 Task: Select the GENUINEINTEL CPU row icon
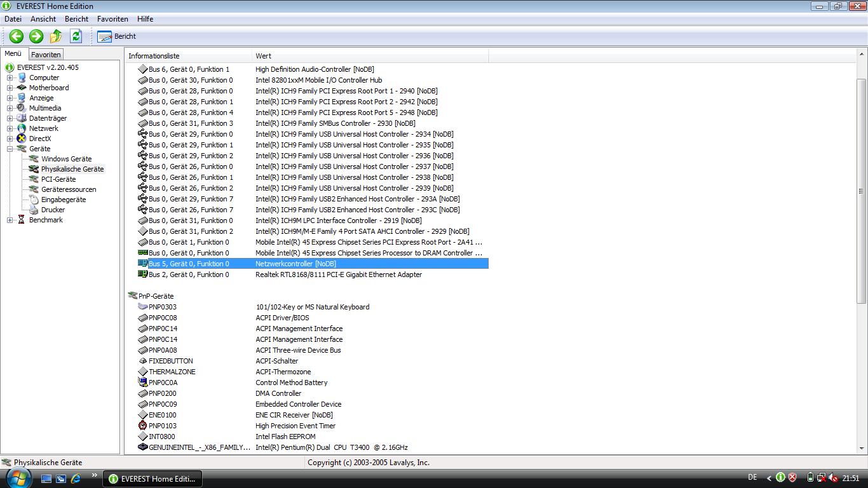click(x=143, y=447)
